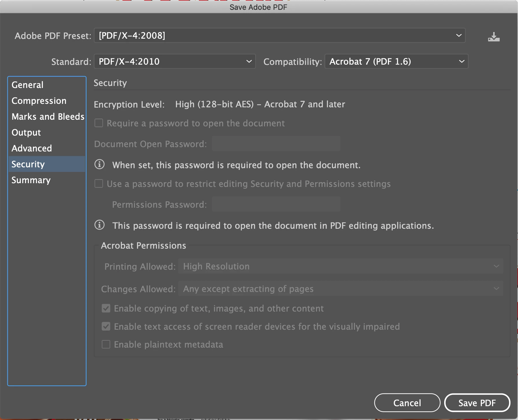The width and height of the screenshot is (518, 420).
Task: Click the Save Adobe PDF title bar
Action: pyautogui.click(x=258, y=7)
